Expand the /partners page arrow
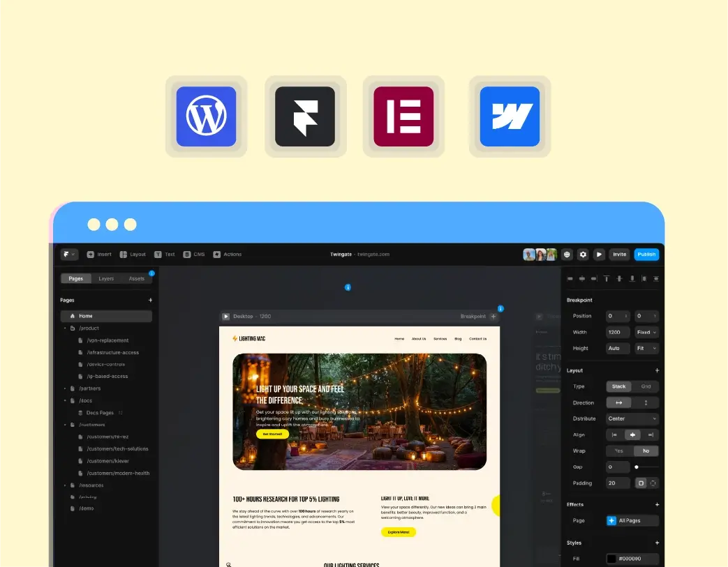728x567 pixels. pos(65,388)
